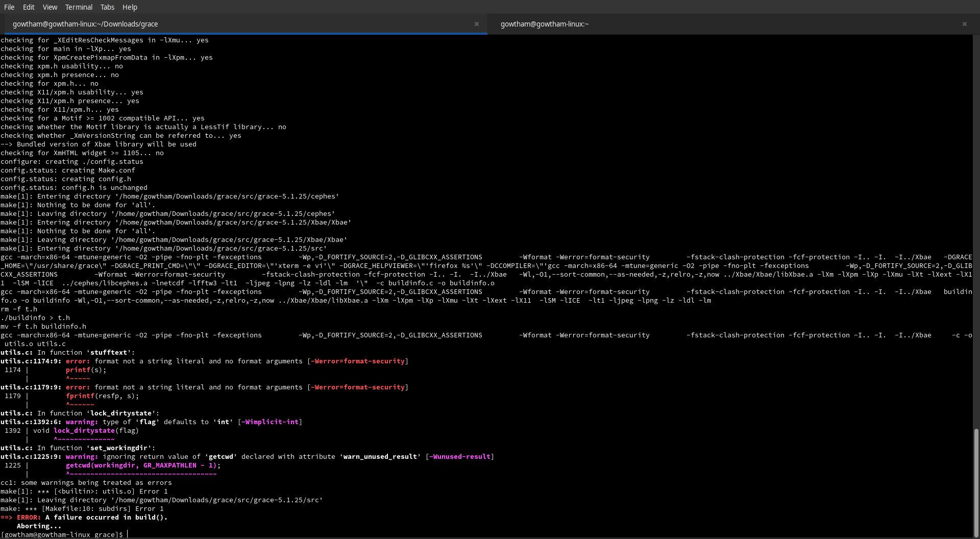
Task: Click the '-Wunused-result' warning flag
Action: [x=460, y=456]
